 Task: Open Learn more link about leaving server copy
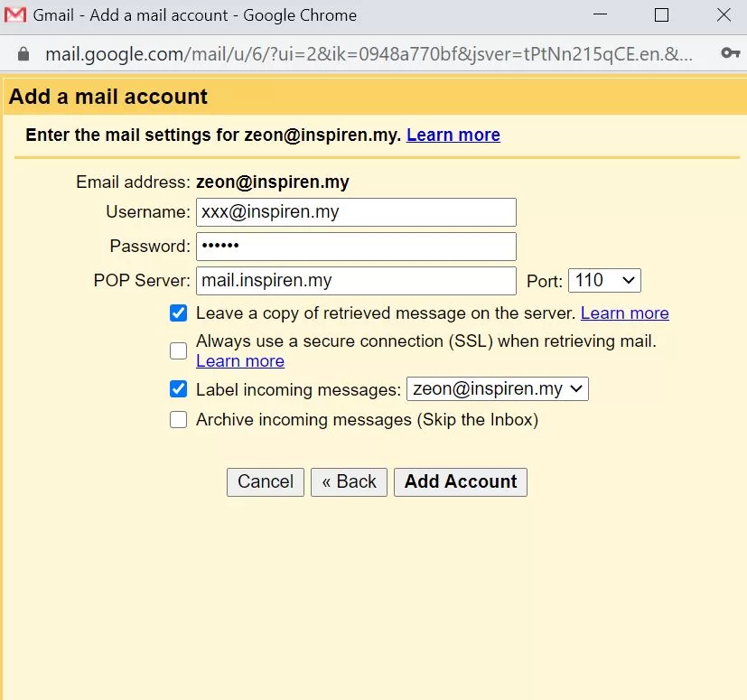[624, 313]
